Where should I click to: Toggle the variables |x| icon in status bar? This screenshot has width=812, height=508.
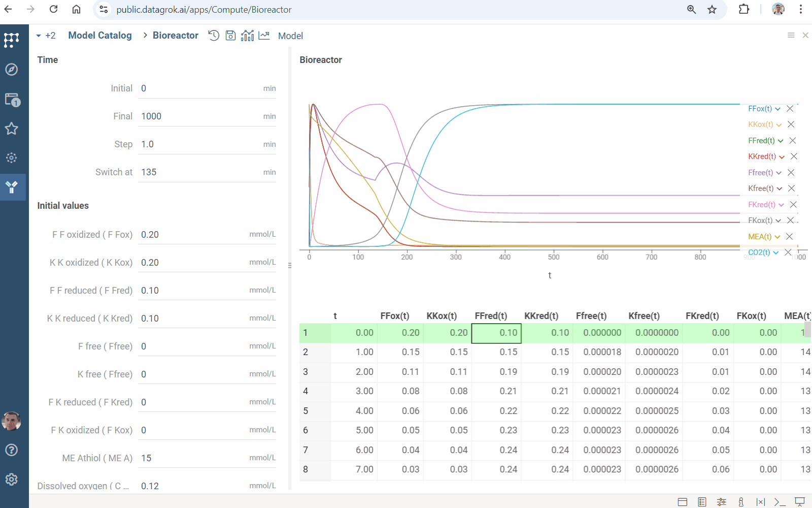pos(760,502)
